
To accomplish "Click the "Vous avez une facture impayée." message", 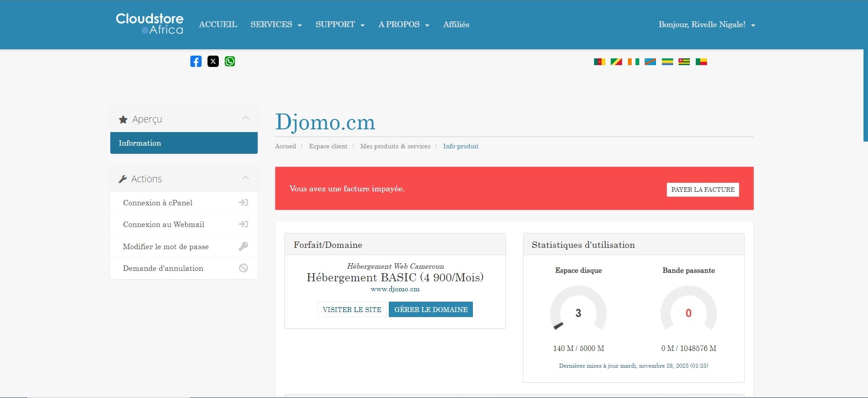I will (x=347, y=189).
